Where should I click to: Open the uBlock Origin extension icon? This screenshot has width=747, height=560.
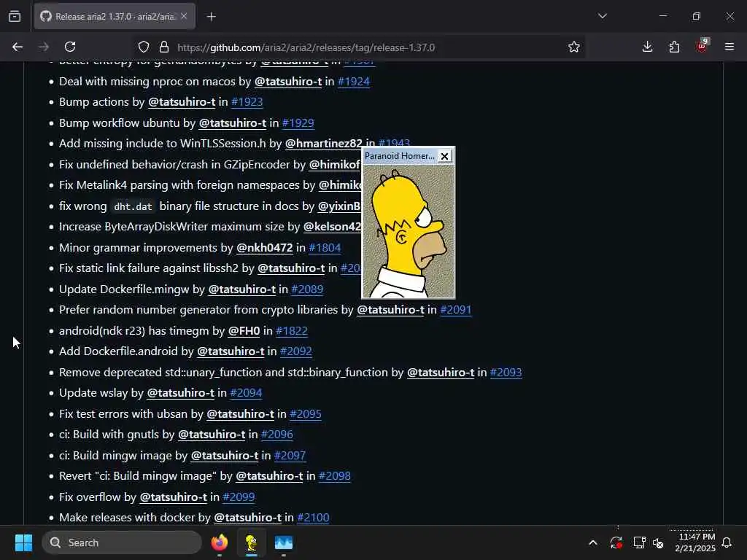point(702,46)
